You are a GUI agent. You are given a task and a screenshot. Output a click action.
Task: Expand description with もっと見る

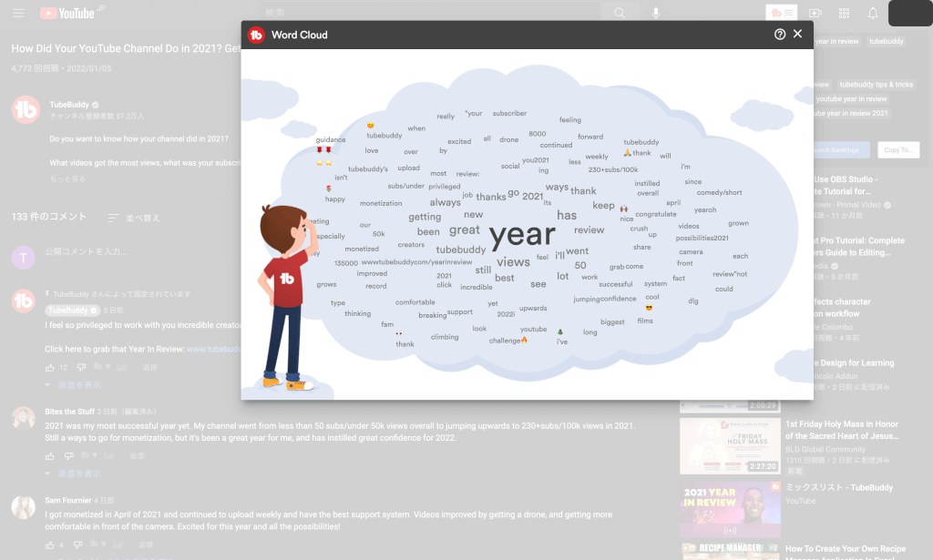tap(67, 179)
